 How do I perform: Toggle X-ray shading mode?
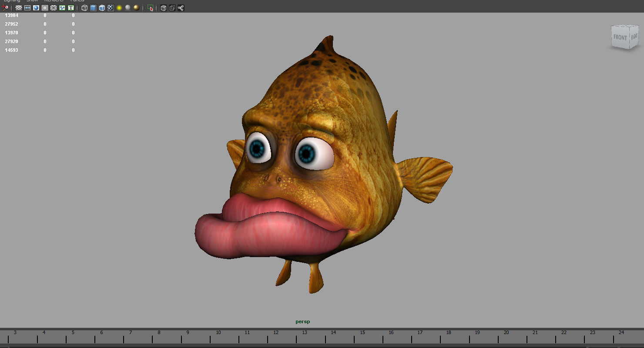pos(164,8)
